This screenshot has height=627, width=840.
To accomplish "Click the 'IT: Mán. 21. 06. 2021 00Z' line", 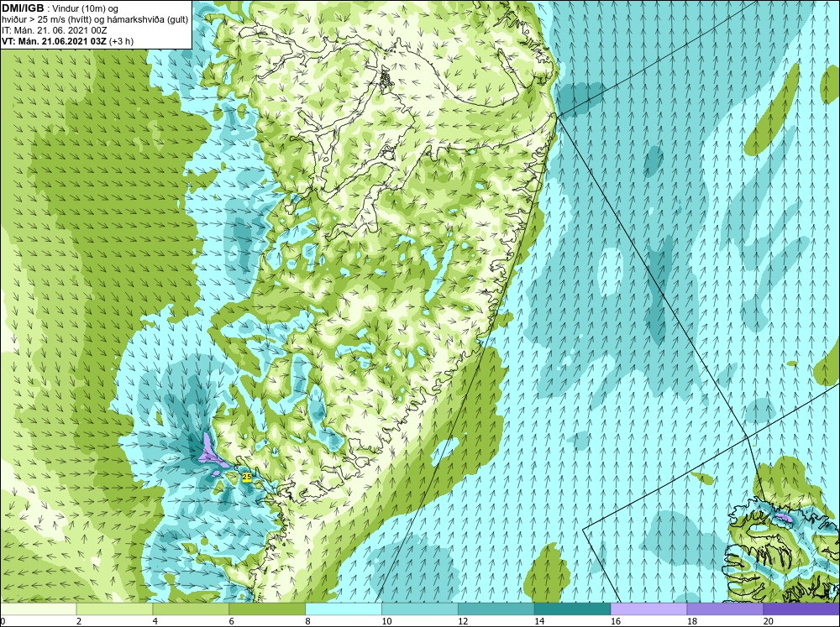I will pyautogui.click(x=54, y=30).
